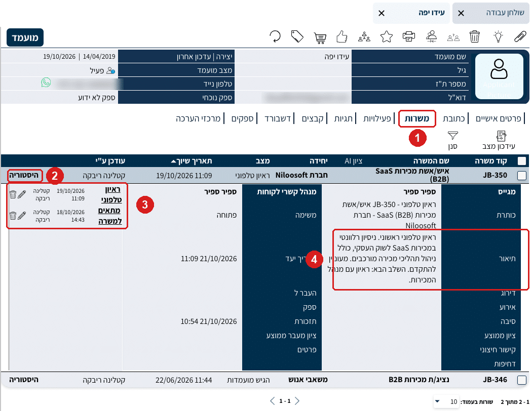The image size is (532, 411).
Task: Switch to the כתובת tab
Action: click(453, 118)
